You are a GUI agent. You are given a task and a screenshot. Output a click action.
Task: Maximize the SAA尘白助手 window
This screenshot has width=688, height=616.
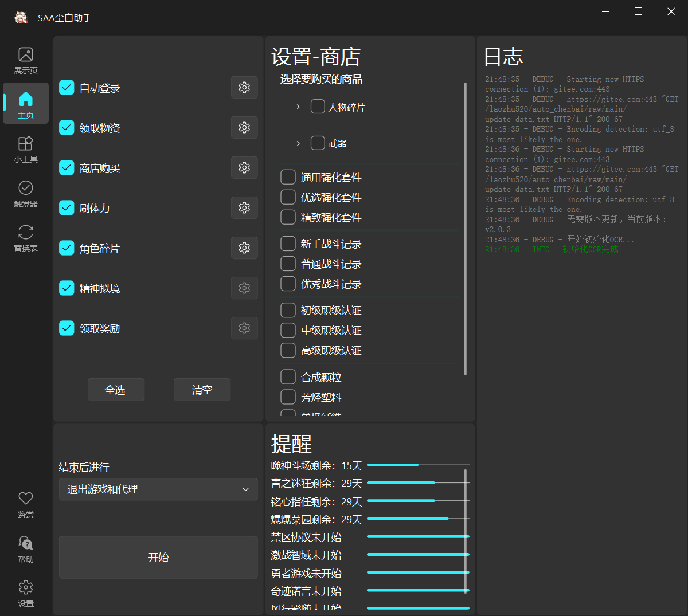[x=638, y=11]
